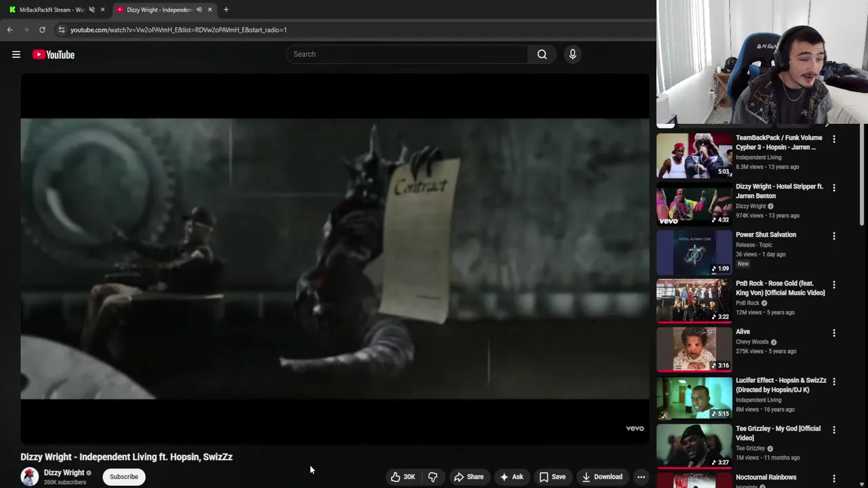This screenshot has height=488, width=868.
Task: Like the video with thumbs up
Action: [x=403, y=476]
